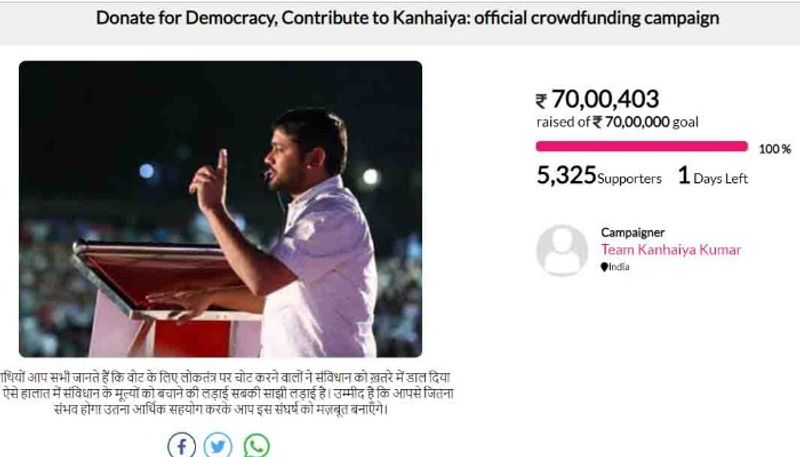Image resolution: width=800 pixels, height=457 pixels.
Task: Open the Team Kanhaiya Kumar profile link
Action: (x=671, y=250)
